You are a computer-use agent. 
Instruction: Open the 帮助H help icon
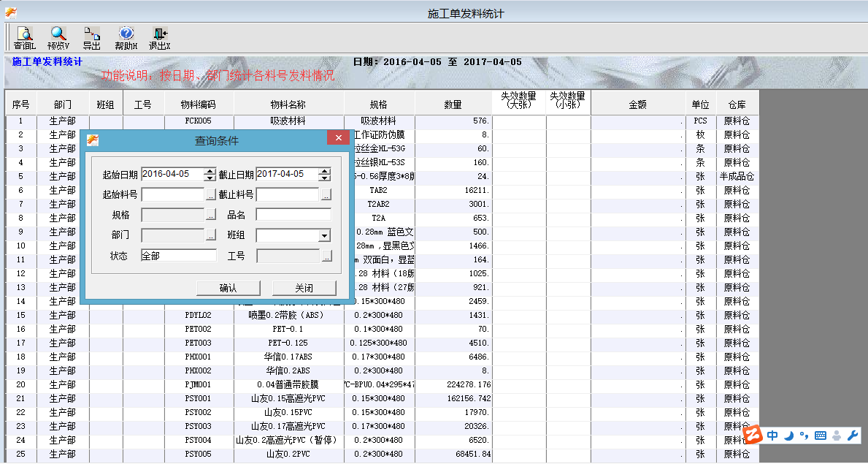pyautogui.click(x=126, y=38)
